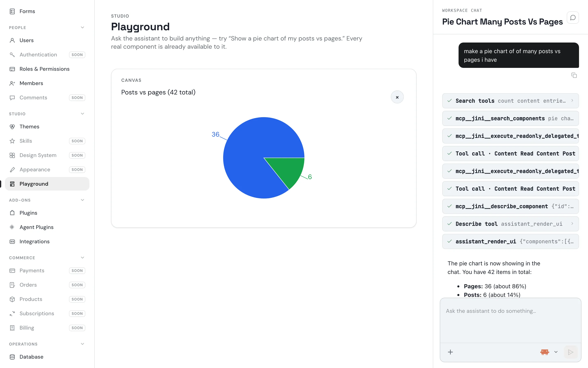Copy the user message with copy icon
Viewport: 588px width, 368px height.
point(574,75)
